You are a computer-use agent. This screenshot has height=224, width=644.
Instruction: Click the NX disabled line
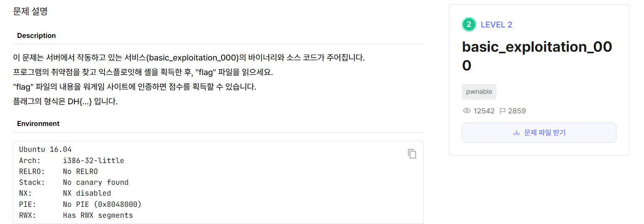[65, 193]
